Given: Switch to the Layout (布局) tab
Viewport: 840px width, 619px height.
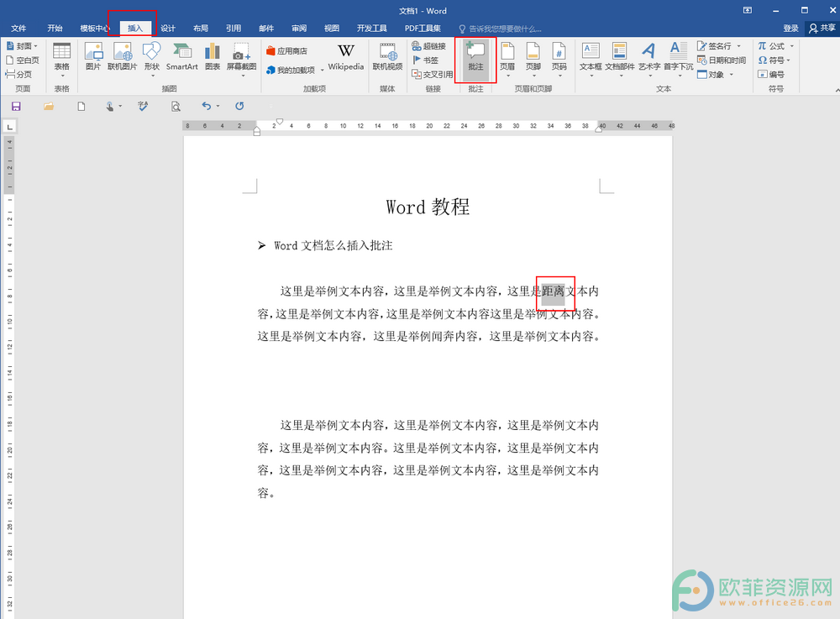Looking at the screenshot, I should coord(201,28).
